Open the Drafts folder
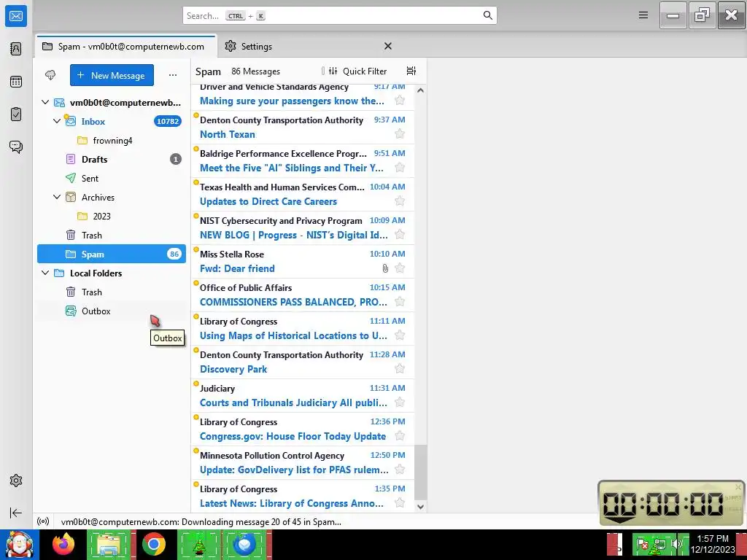The height and width of the screenshot is (560, 747). (112, 159)
